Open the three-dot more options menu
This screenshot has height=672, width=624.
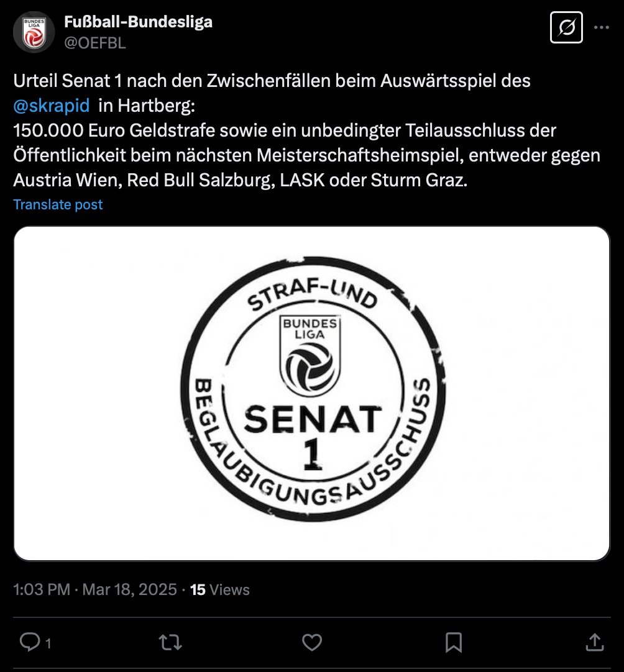point(601,27)
